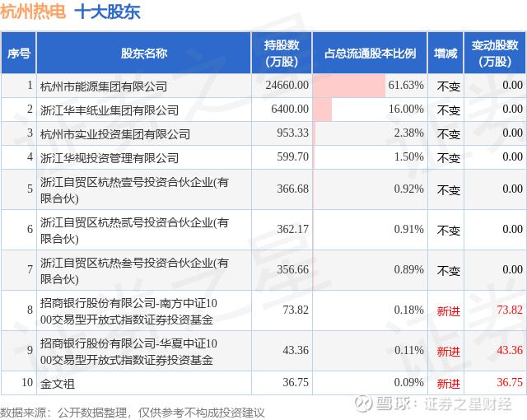This screenshot has width=527, height=420.
Task: Click red change value 43.36
Action: tap(510, 351)
